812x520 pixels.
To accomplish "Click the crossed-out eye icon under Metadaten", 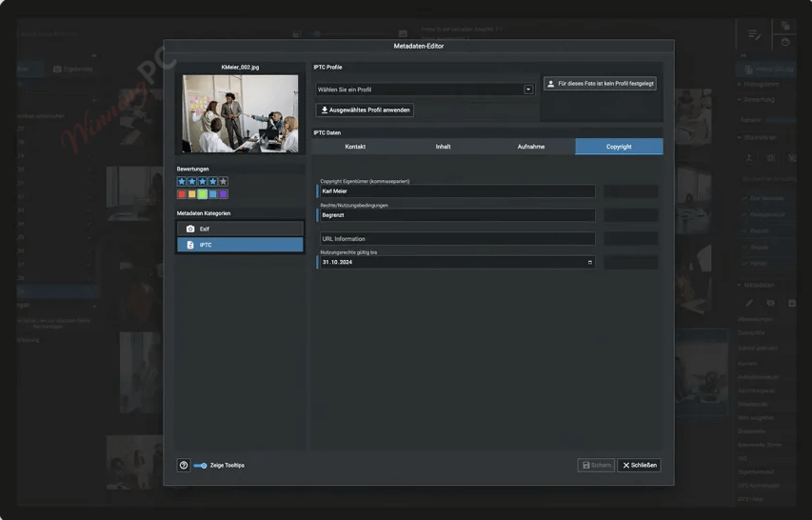I will click(x=770, y=303).
